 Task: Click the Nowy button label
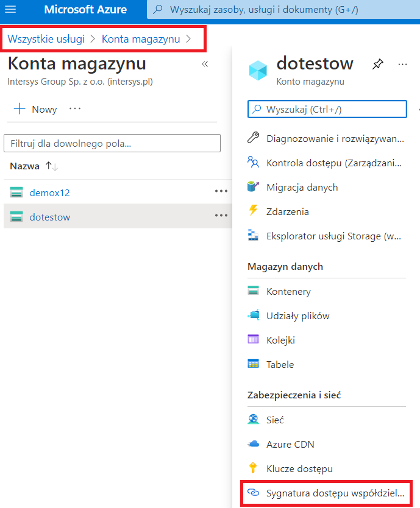[x=44, y=110]
